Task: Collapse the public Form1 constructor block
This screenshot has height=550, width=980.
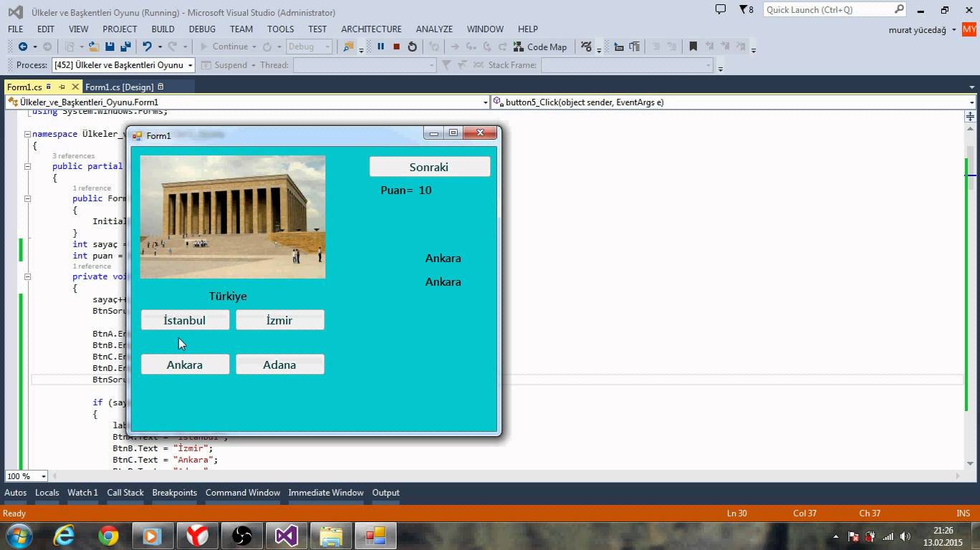Action: click(x=27, y=198)
